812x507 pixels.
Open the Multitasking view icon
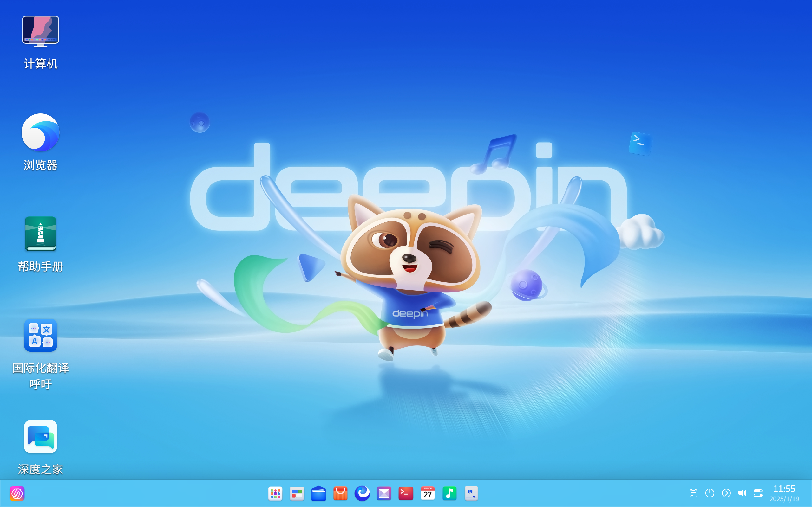297,493
